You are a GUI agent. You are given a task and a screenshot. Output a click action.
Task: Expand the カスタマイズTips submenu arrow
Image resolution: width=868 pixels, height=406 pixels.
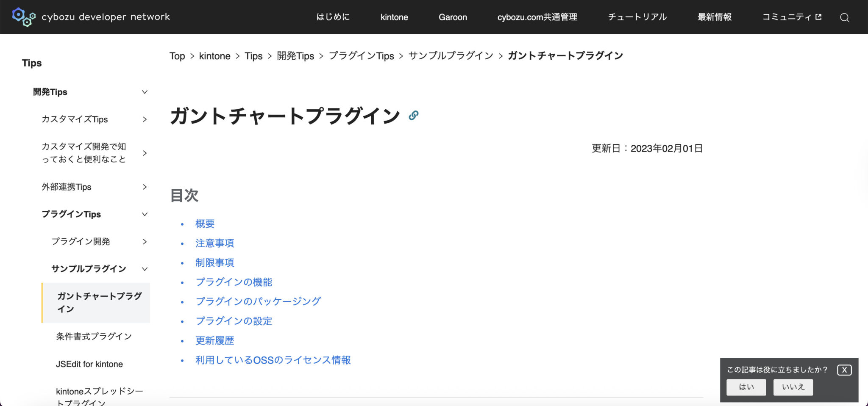pyautogui.click(x=145, y=119)
